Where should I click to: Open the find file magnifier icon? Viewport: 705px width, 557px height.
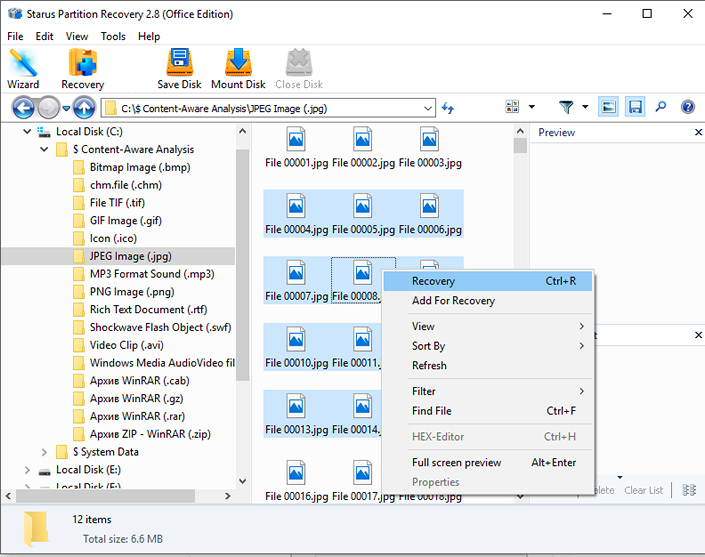tap(660, 107)
